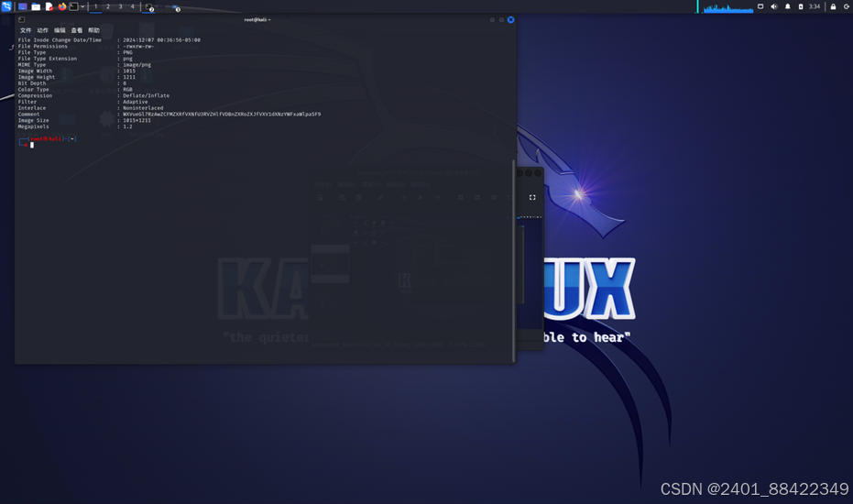Click the terminal vertical scrollbar
The height and width of the screenshot is (504, 853).
pos(513,261)
